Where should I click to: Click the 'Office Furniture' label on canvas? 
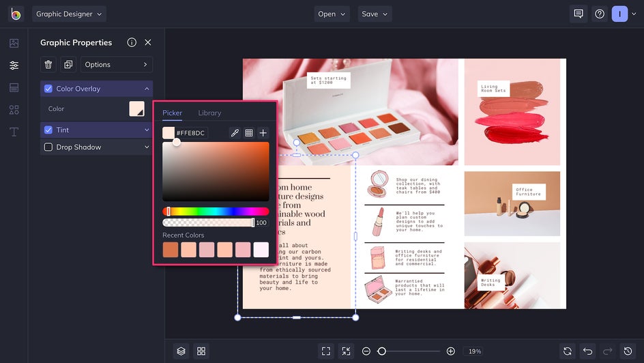tap(528, 192)
